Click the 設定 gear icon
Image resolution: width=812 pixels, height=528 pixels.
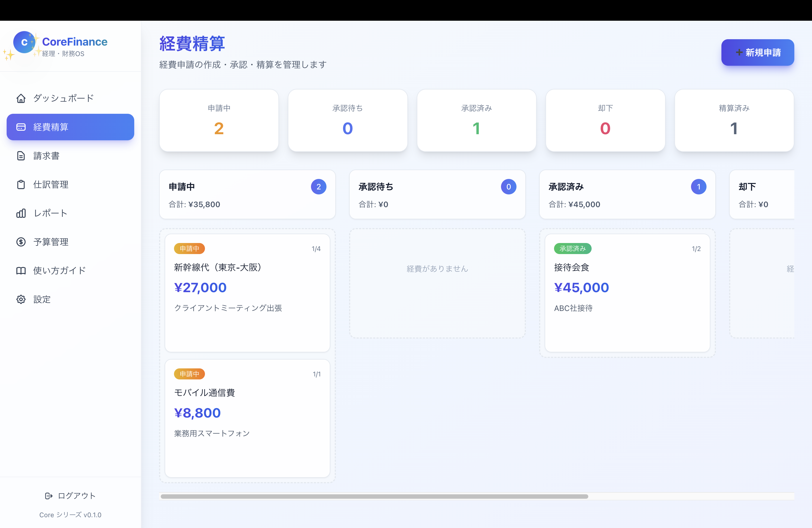coord(21,299)
